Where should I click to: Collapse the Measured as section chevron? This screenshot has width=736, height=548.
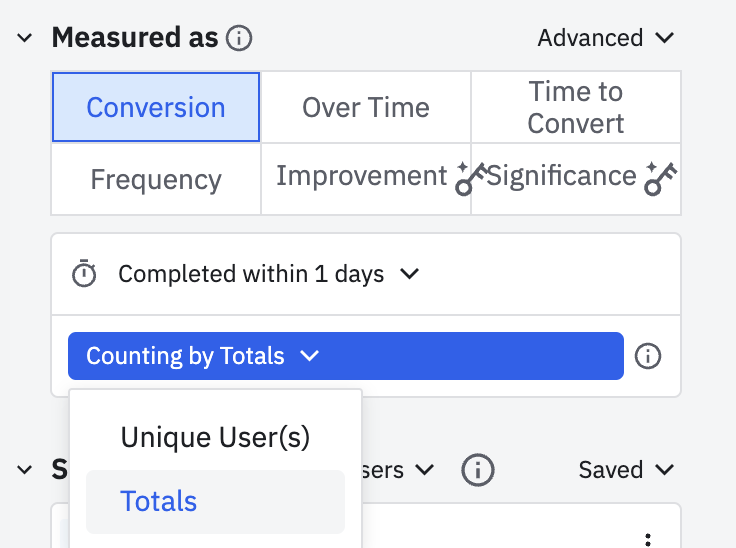click(24, 38)
